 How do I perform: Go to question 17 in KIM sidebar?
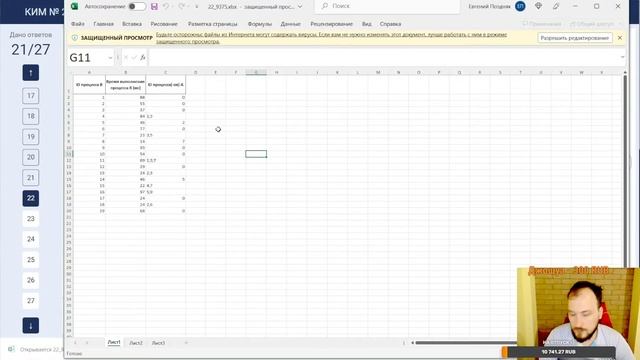31,96
